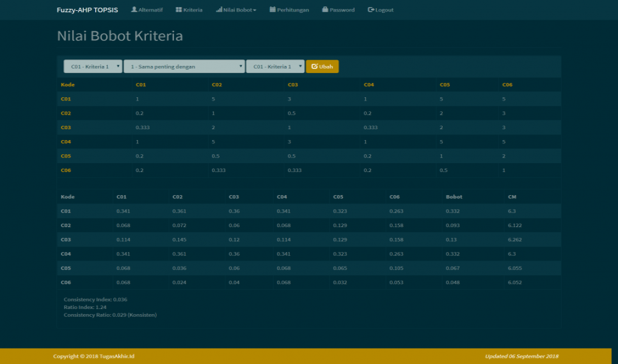The height and width of the screenshot is (364, 618).
Task: Click the Alternatif user icon
Action: [x=134, y=10]
